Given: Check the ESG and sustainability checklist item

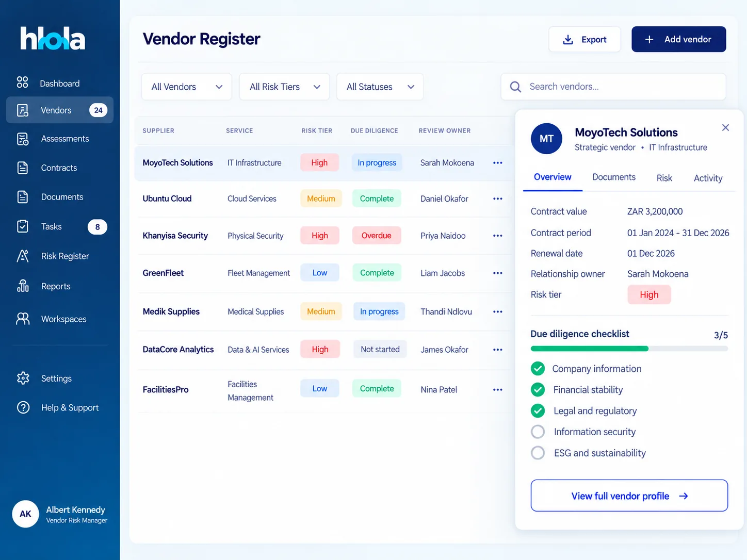Looking at the screenshot, I should pos(538,453).
